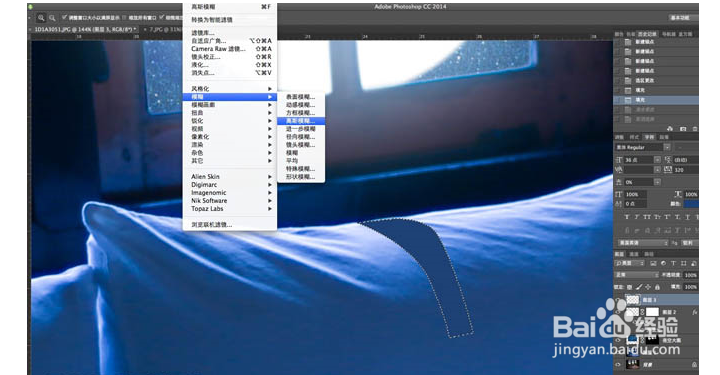The height and width of the screenshot is (375, 720).
Task: Click faux bold T icon in Character panel
Action: [x=627, y=217]
